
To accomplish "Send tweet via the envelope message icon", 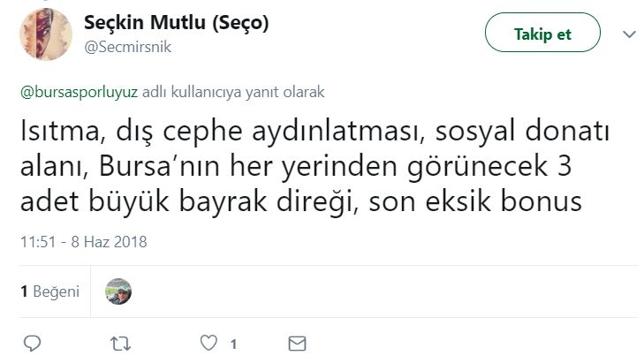I will 297,342.
